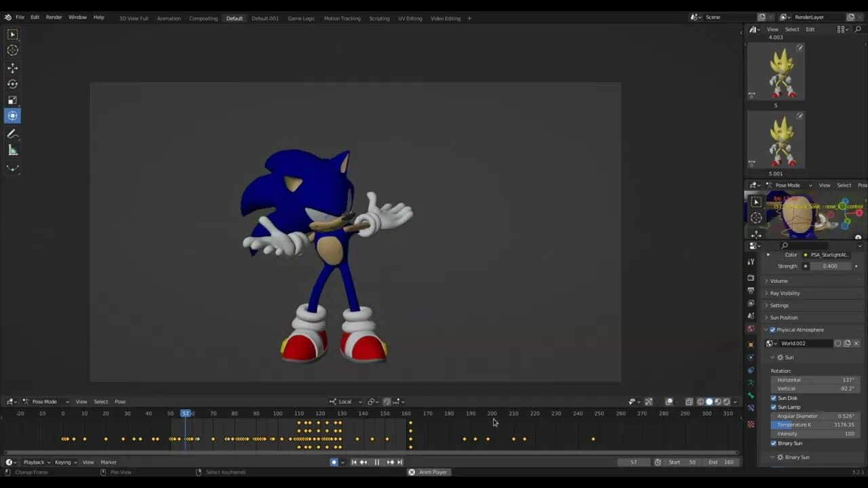Image resolution: width=868 pixels, height=488 pixels.
Task: Switch to the UV Editing workspace tab
Action: tap(410, 18)
